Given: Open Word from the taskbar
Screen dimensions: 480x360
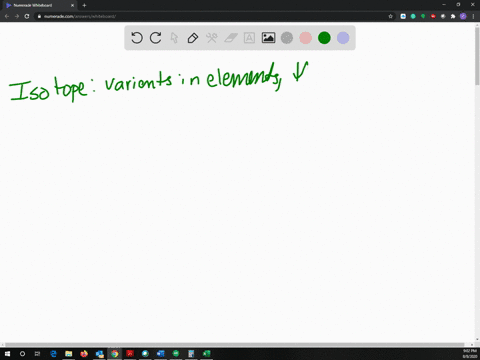Looking at the screenshot, I should [x=161, y=354].
